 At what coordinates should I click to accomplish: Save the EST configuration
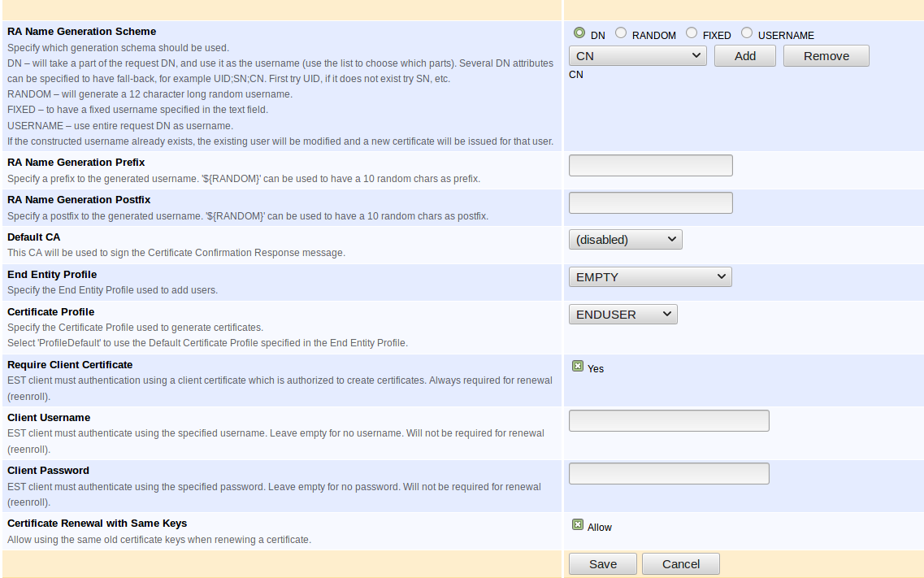coord(602,563)
